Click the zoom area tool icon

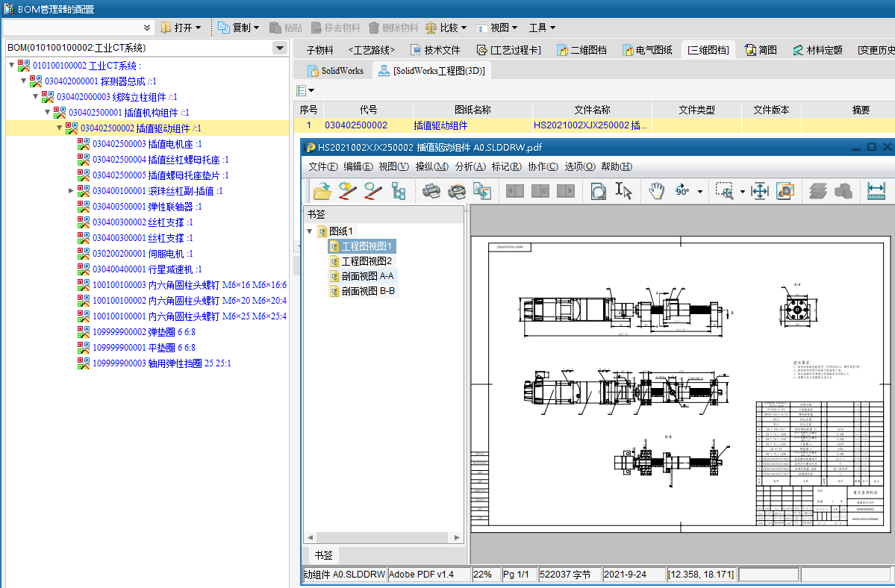pos(724,191)
